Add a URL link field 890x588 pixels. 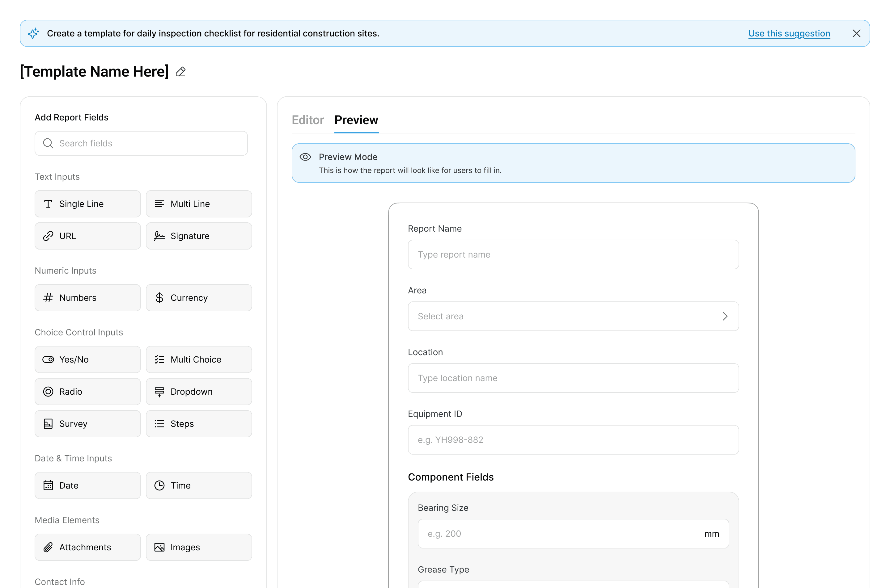pyautogui.click(x=87, y=236)
